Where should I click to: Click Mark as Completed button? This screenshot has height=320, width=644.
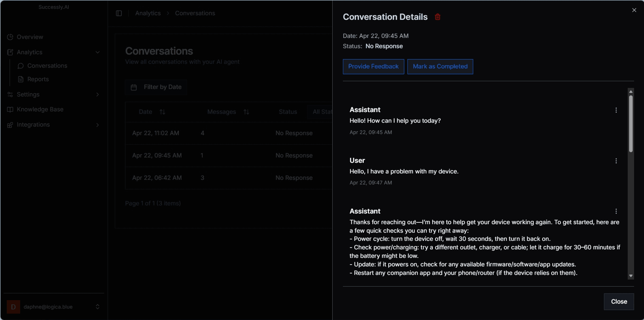[x=440, y=67]
